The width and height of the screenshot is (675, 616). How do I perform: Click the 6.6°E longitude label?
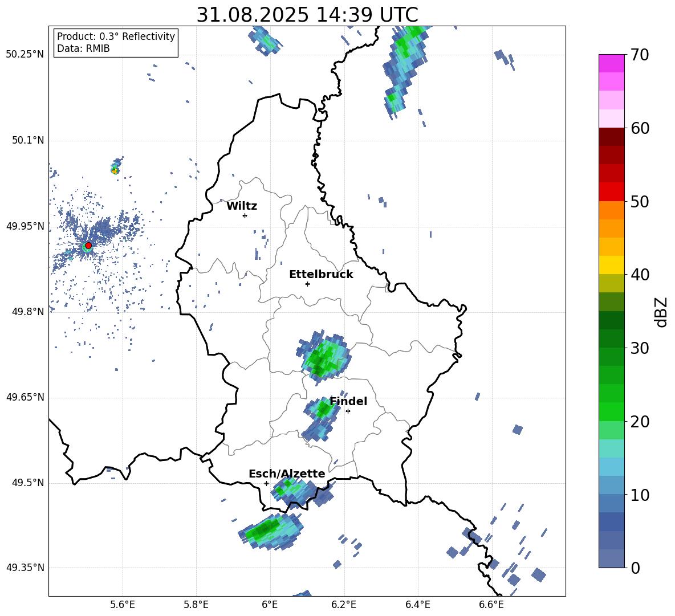click(491, 605)
